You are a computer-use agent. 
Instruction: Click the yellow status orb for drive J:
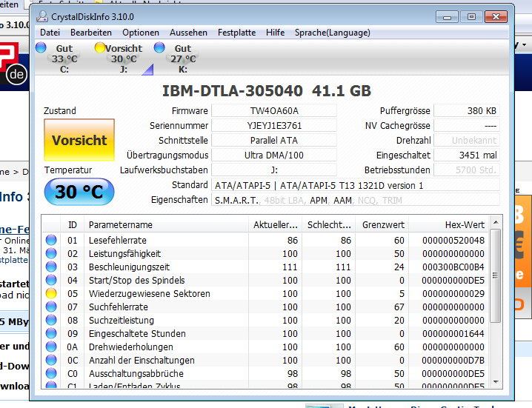click(100, 47)
